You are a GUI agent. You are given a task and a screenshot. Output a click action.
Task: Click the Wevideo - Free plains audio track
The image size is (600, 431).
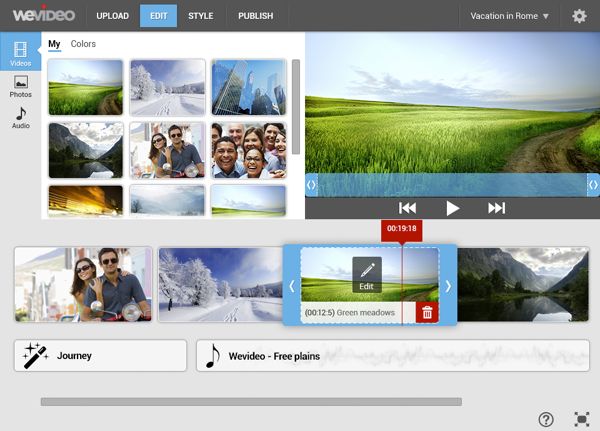393,356
